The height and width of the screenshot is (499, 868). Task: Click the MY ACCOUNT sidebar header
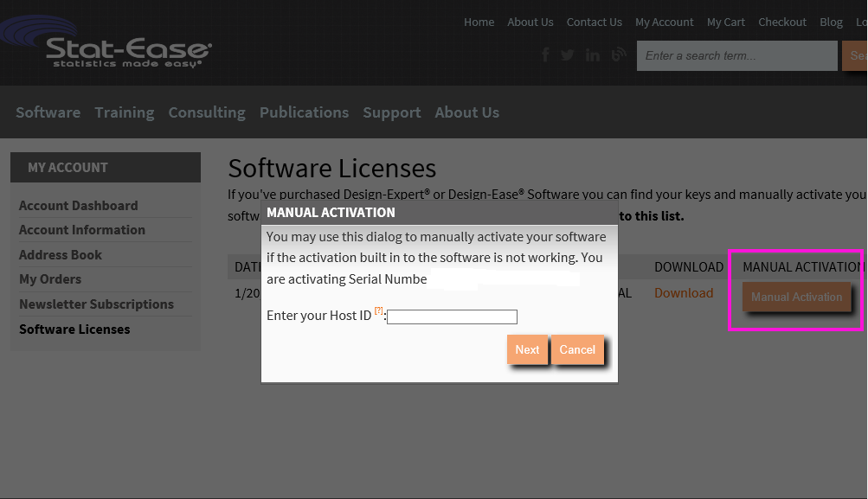pyautogui.click(x=106, y=167)
